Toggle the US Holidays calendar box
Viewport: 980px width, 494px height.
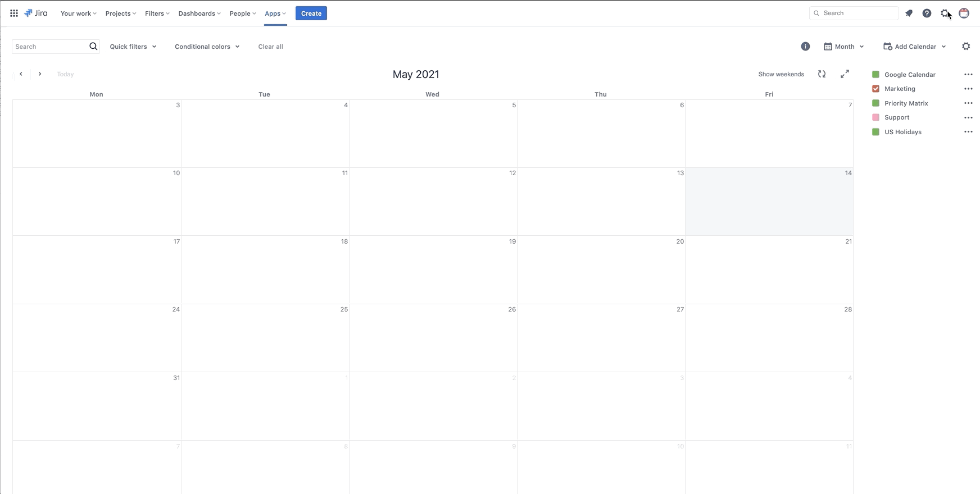[x=875, y=132]
